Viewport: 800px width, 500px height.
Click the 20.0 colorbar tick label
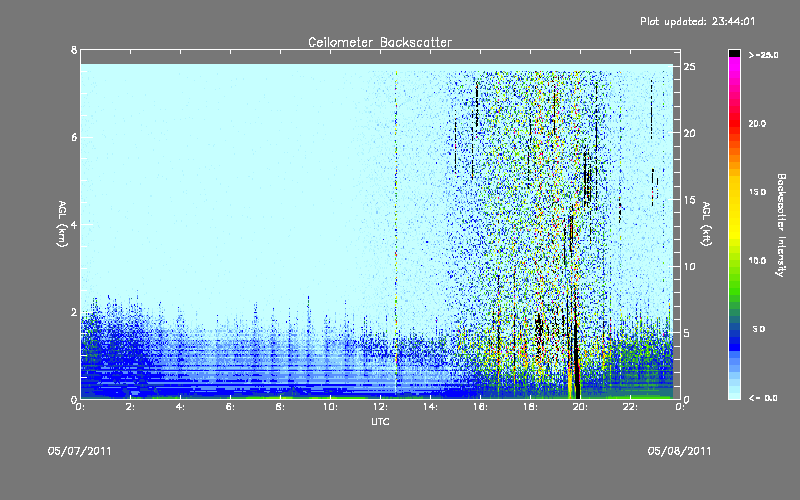pyautogui.click(x=757, y=123)
